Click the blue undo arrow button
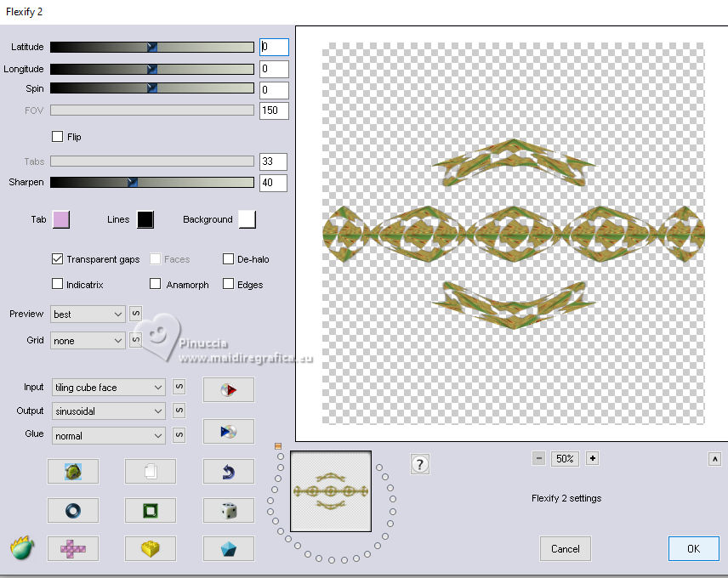 click(229, 471)
